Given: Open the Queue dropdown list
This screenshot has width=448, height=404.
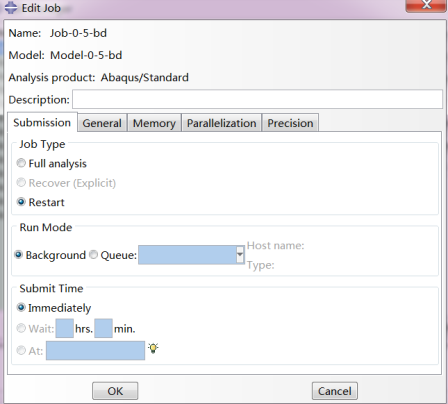Looking at the screenshot, I should click(240, 255).
